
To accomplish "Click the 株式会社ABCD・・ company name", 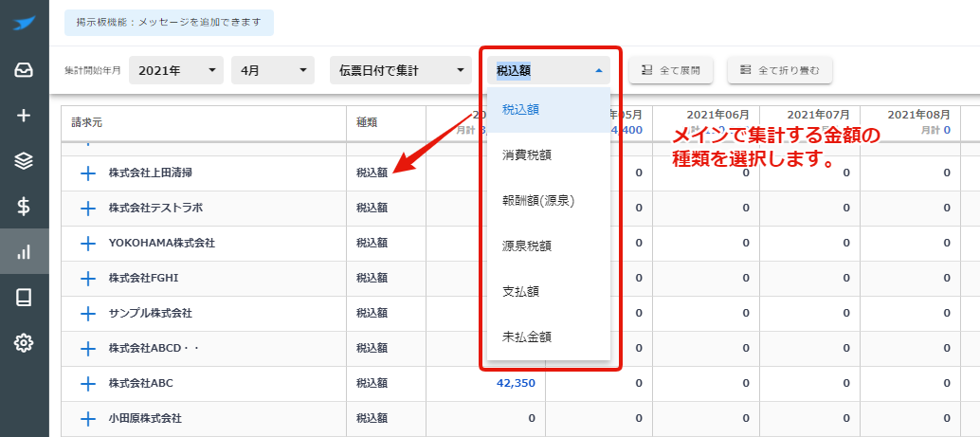I will [154, 348].
